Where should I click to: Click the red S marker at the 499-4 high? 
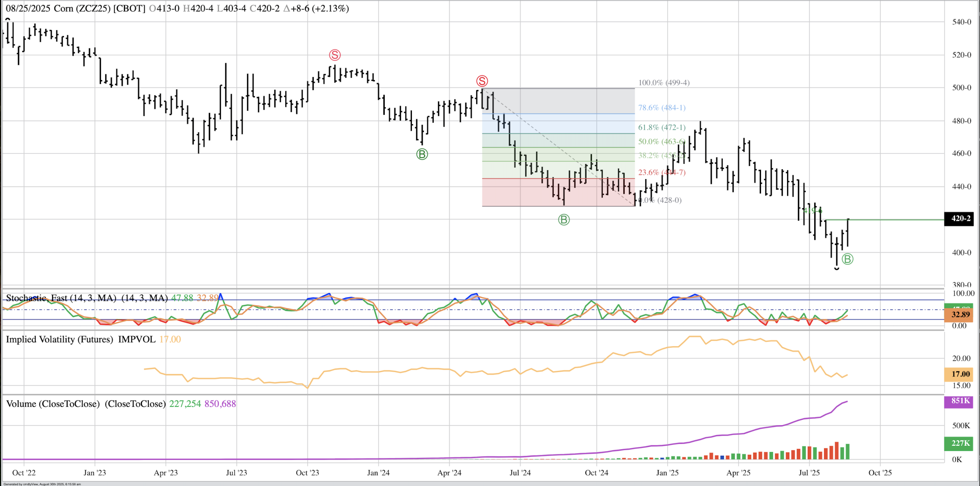pyautogui.click(x=482, y=81)
